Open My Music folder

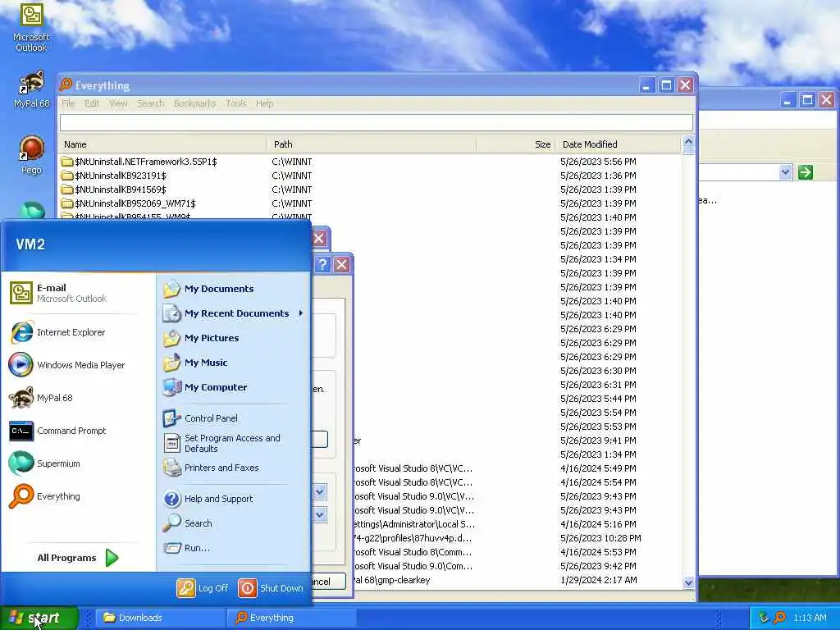point(234,363)
